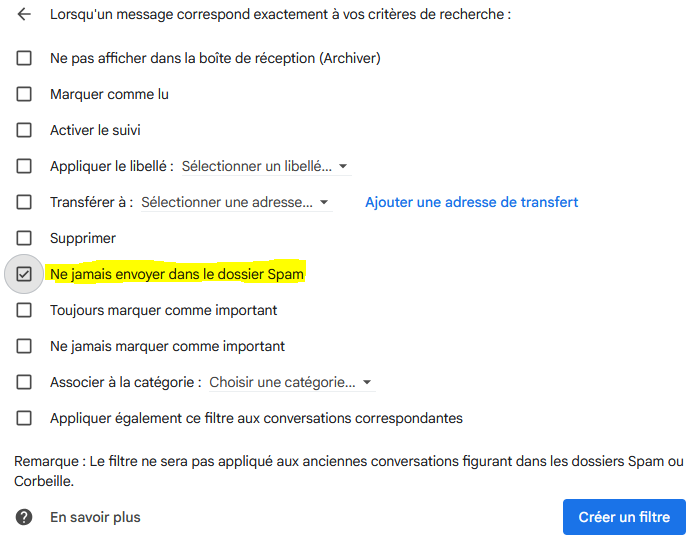Open the Choisir une catégorie dropdown
The height and width of the screenshot is (543, 700).
(292, 382)
